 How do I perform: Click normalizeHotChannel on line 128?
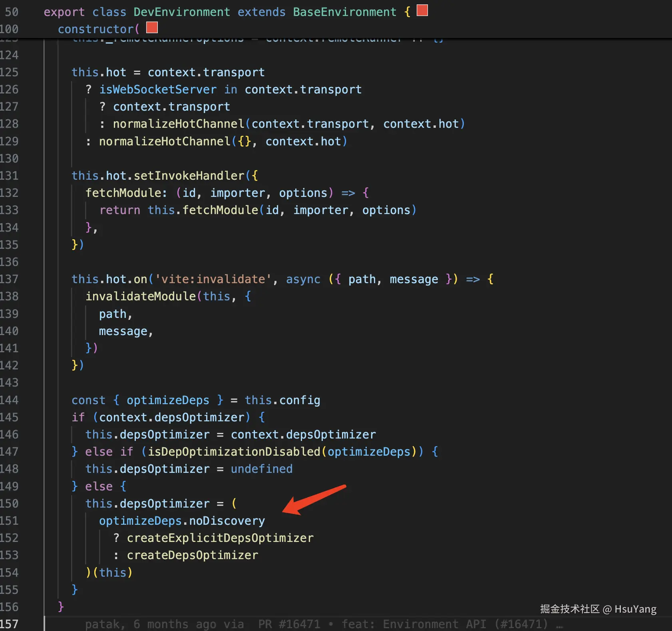click(x=179, y=124)
